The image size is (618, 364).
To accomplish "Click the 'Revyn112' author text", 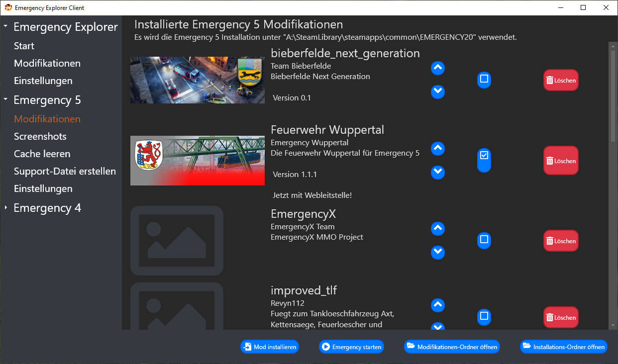I will point(288,303).
